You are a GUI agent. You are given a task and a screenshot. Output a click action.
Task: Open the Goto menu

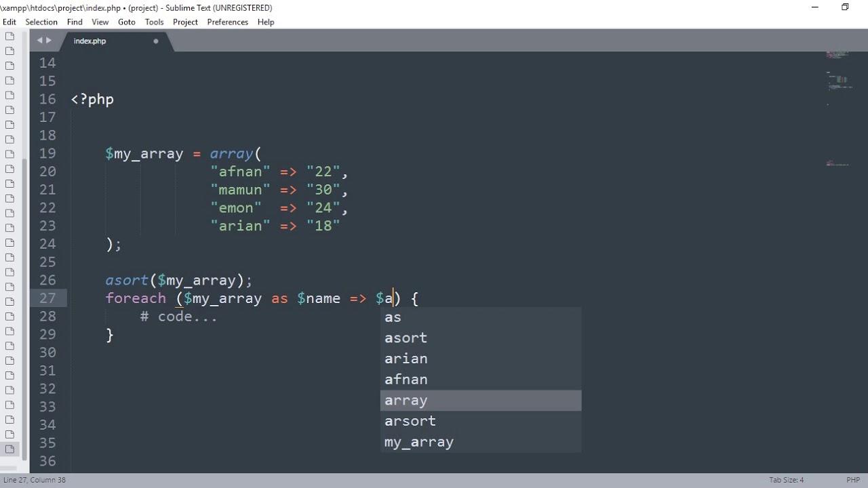pos(127,22)
